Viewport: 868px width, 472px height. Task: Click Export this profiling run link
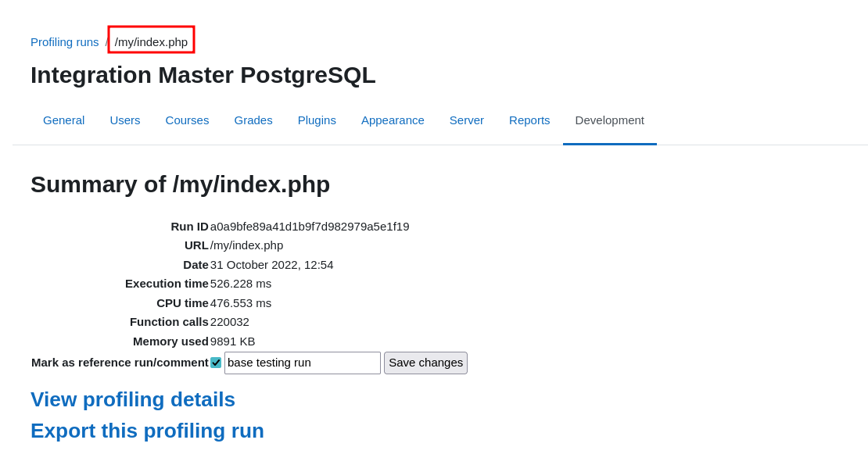coord(147,431)
